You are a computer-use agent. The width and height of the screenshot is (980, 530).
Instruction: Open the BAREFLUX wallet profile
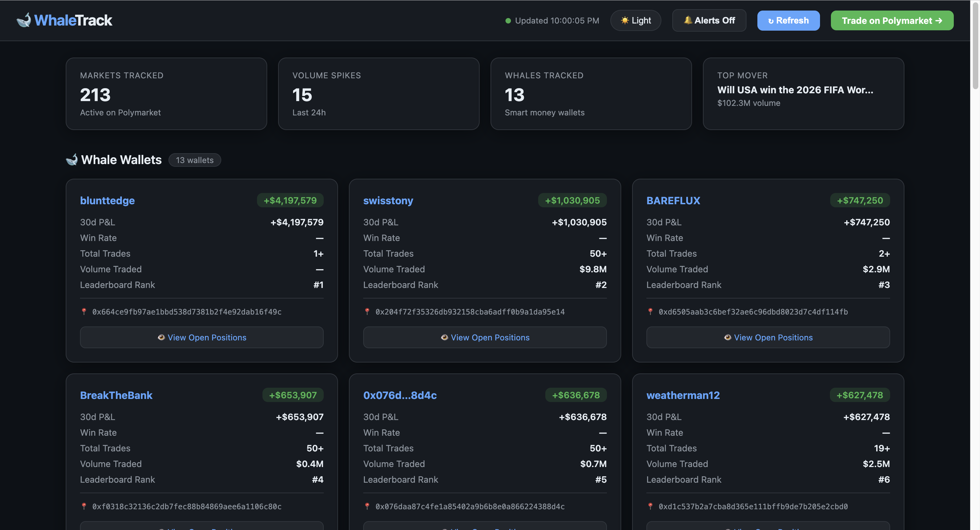[x=673, y=200]
